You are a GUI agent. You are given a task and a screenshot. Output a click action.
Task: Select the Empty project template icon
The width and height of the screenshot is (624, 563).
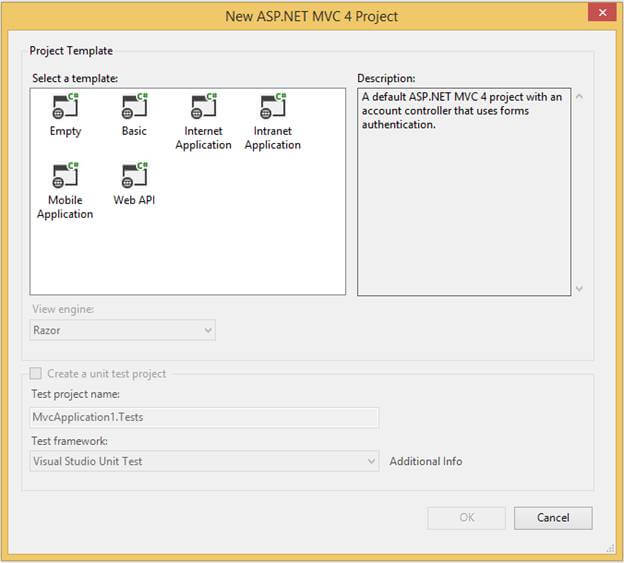(x=65, y=106)
